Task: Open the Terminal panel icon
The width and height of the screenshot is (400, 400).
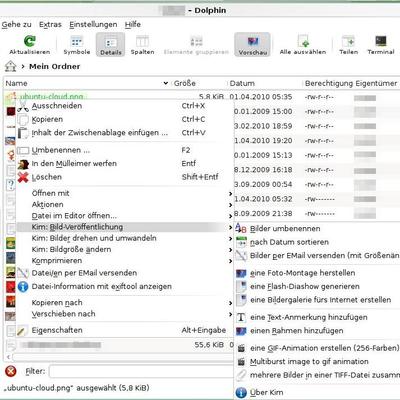Action: (381, 41)
